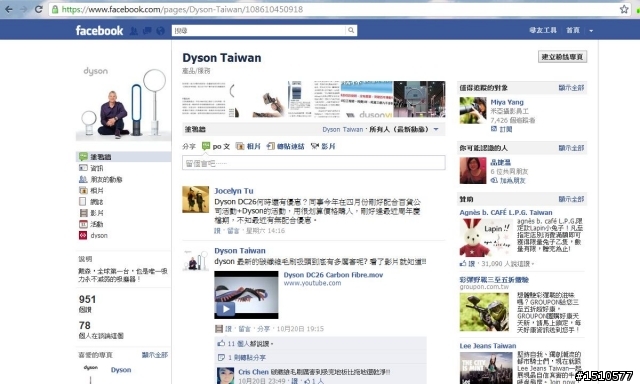Image resolution: width=640 pixels, height=384 pixels.
Task: Open the Info item in left sidebar
Action: tap(97, 168)
